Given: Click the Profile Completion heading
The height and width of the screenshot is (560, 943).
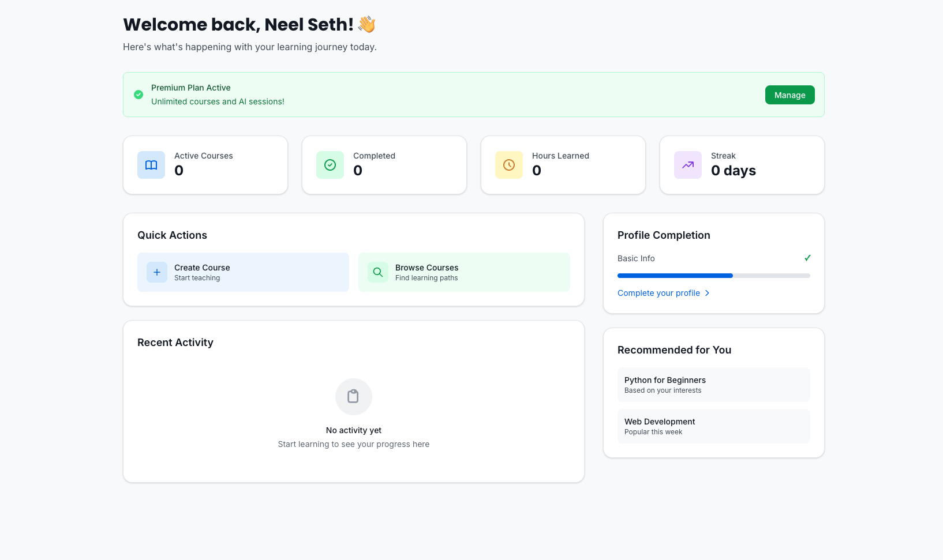Looking at the screenshot, I should click(x=664, y=235).
